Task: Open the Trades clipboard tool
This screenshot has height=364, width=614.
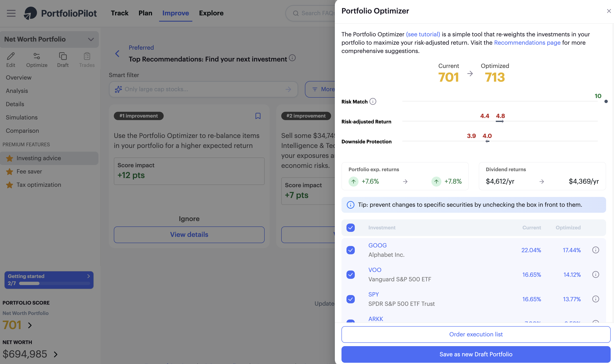Action: pos(87,56)
